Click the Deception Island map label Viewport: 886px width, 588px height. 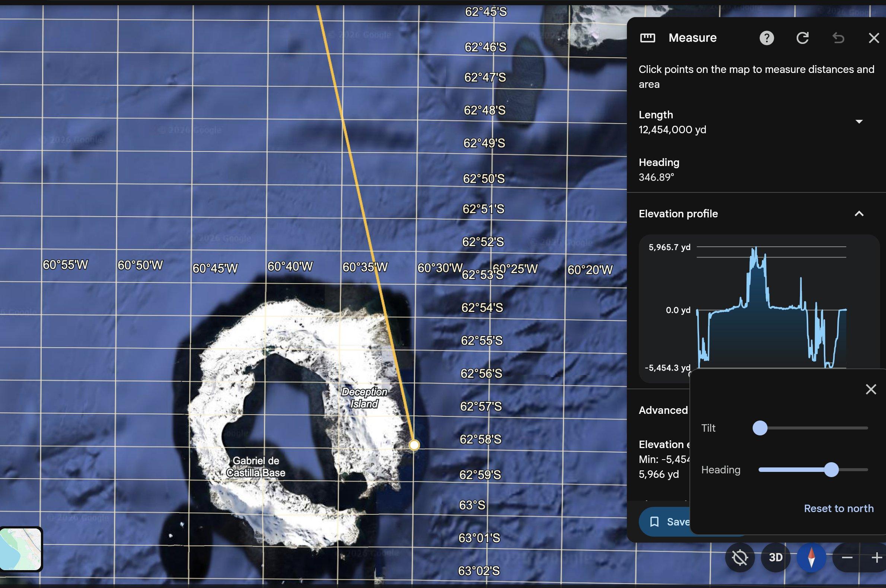click(x=364, y=398)
